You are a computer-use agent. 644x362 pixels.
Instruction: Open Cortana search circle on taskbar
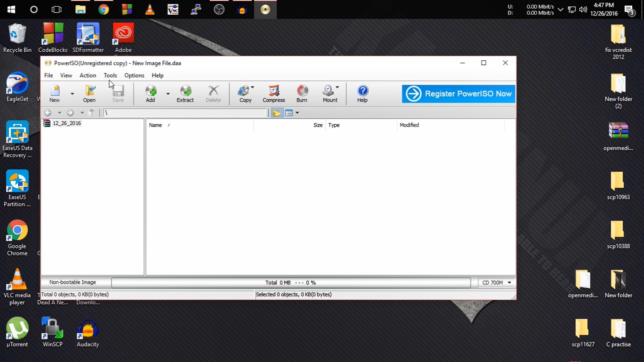[34, 9]
